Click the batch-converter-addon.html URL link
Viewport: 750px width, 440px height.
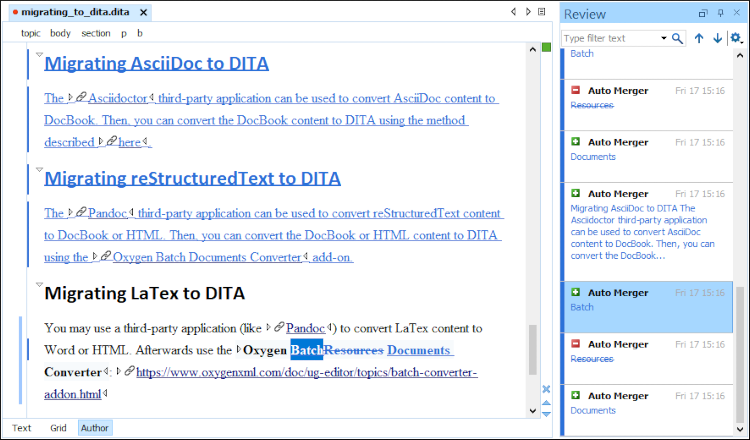(306, 372)
